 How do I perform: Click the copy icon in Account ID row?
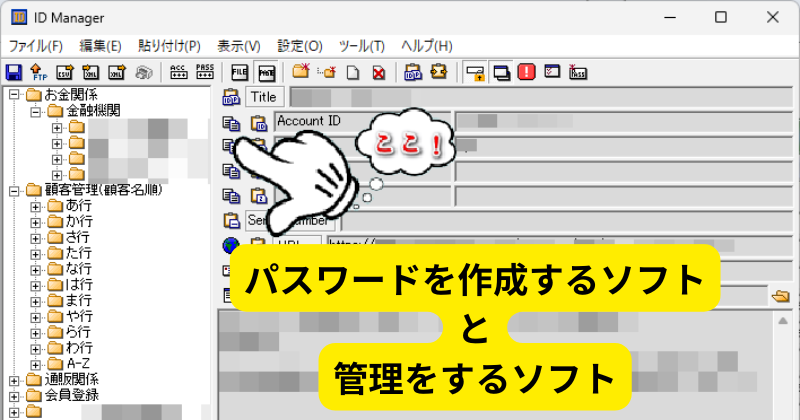231,123
